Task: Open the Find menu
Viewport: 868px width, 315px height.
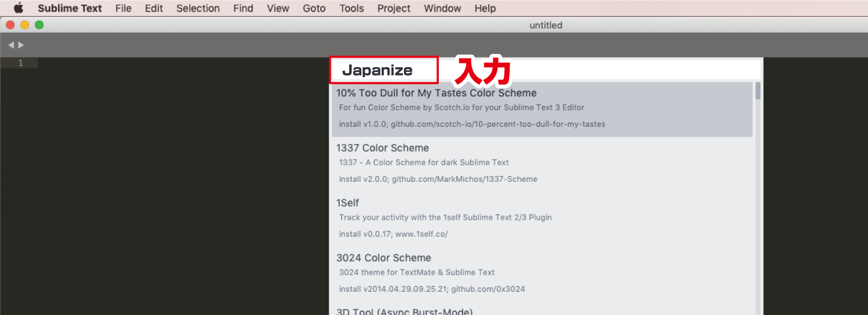Action: 243,8
